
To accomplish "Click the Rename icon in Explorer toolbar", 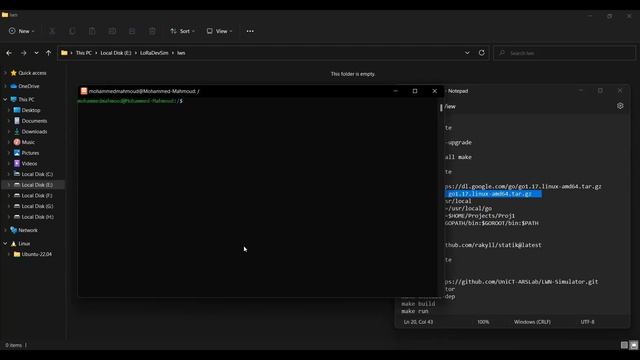I will [x=112, y=31].
